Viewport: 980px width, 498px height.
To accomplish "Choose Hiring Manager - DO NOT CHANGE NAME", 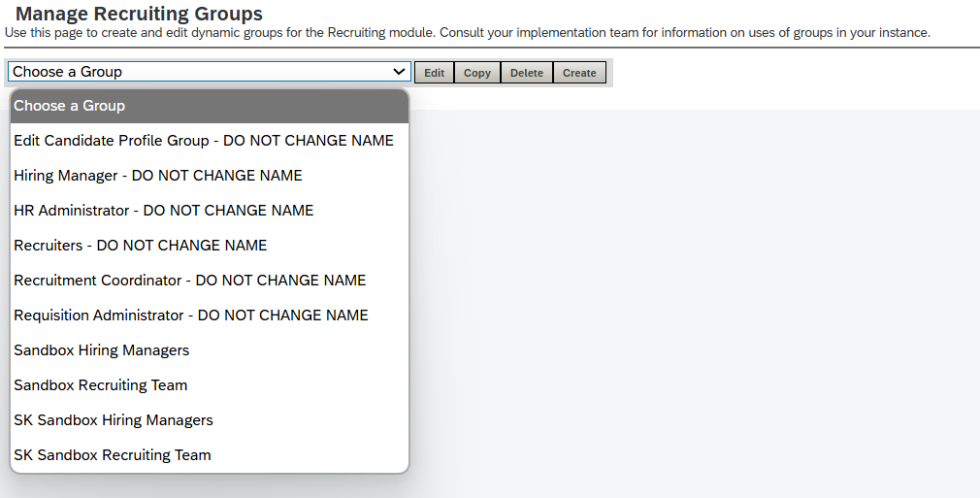I will [210, 176].
